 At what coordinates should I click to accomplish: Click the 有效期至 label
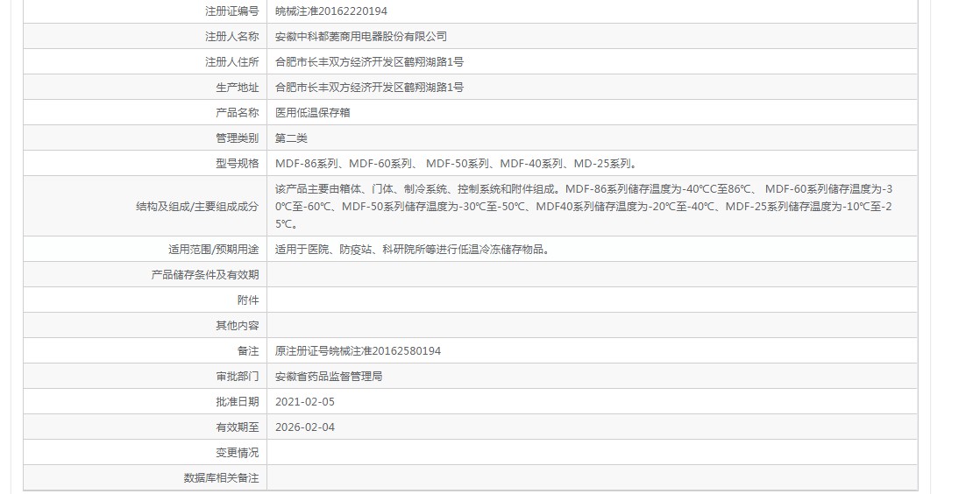(x=238, y=427)
